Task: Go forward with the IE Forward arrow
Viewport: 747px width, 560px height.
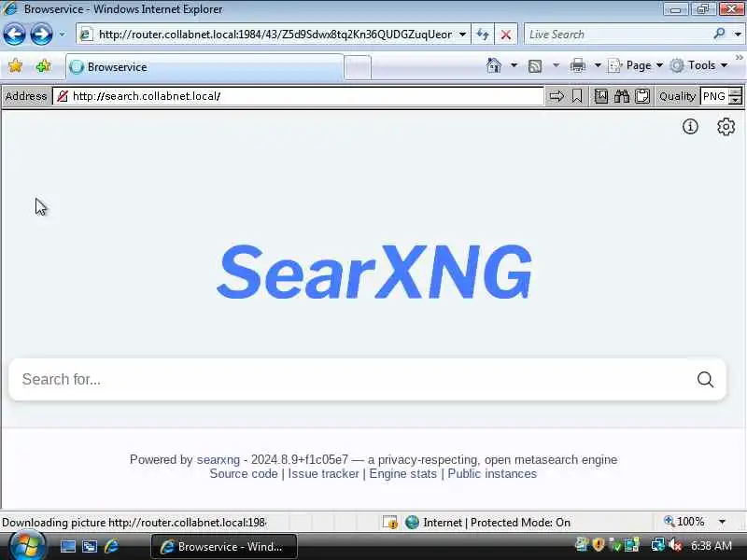Action: tap(41, 35)
